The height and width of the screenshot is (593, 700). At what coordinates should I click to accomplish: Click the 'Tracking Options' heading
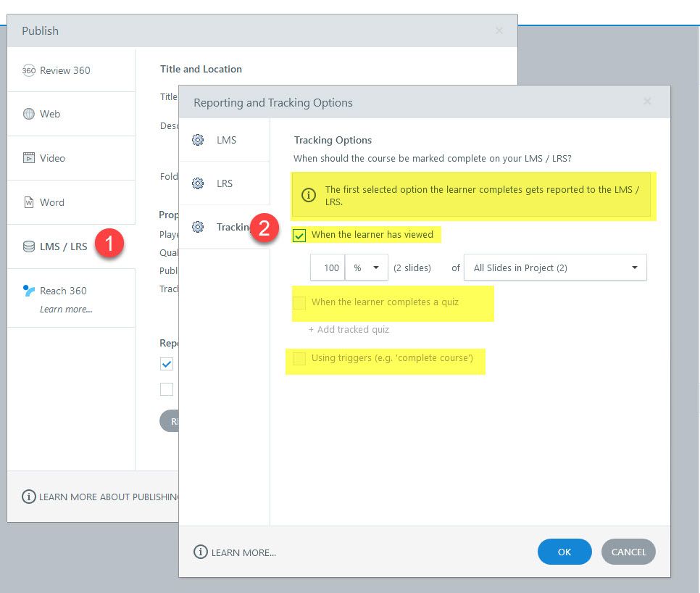pyautogui.click(x=333, y=140)
